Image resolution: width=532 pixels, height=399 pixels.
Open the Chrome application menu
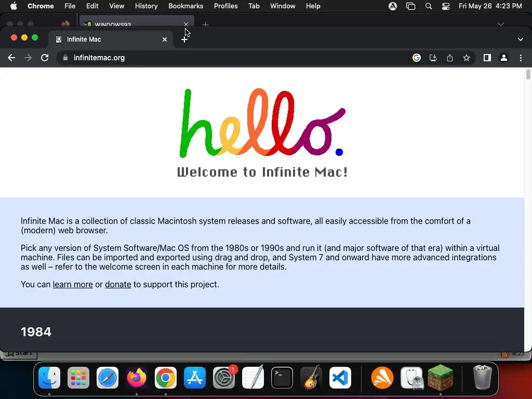[x=41, y=6]
